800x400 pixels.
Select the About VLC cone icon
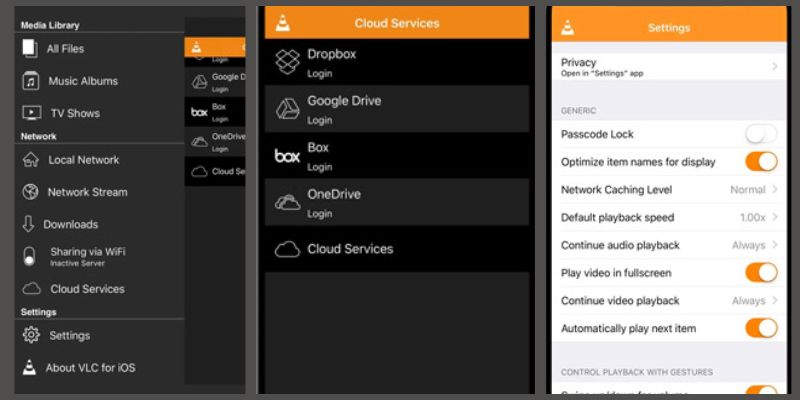click(30, 367)
